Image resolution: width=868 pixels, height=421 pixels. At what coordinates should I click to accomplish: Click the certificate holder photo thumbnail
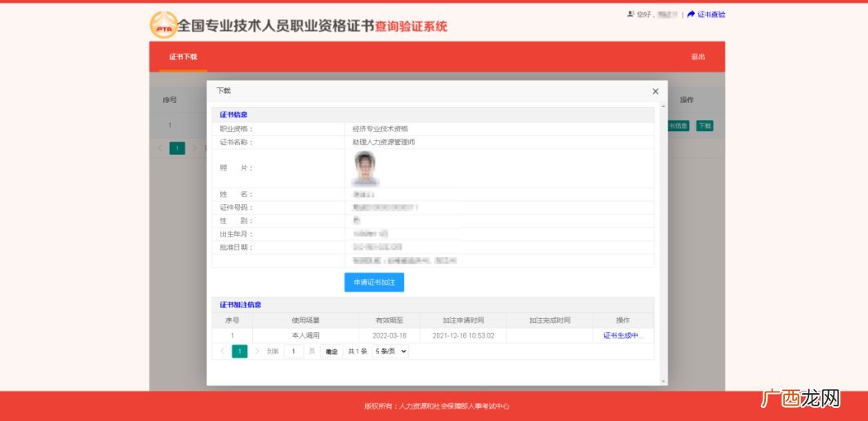click(x=365, y=168)
